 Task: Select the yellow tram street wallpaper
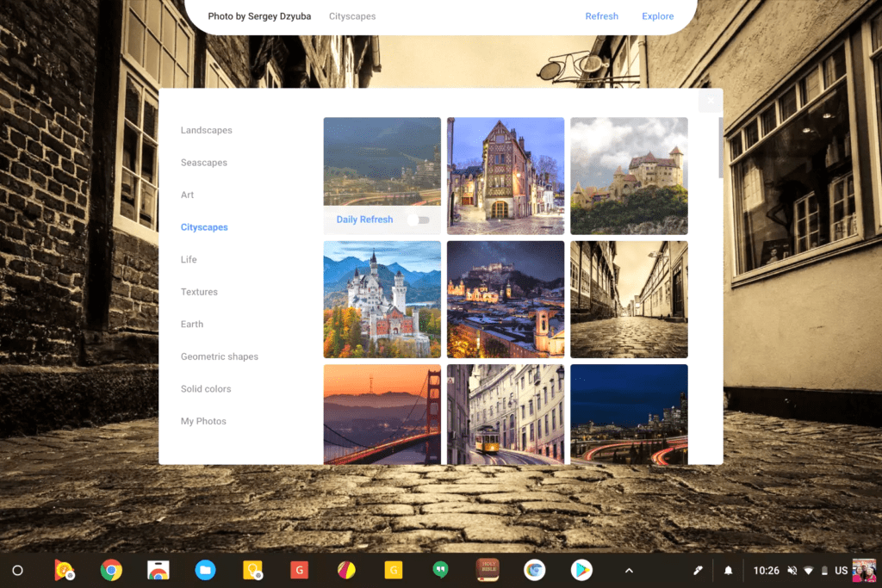pos(506,414)
